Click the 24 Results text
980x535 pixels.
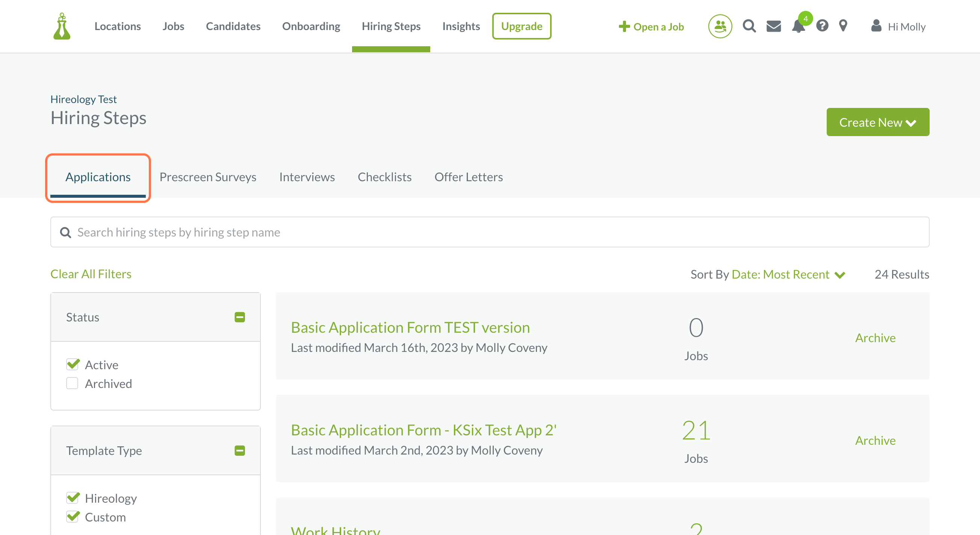901,274
